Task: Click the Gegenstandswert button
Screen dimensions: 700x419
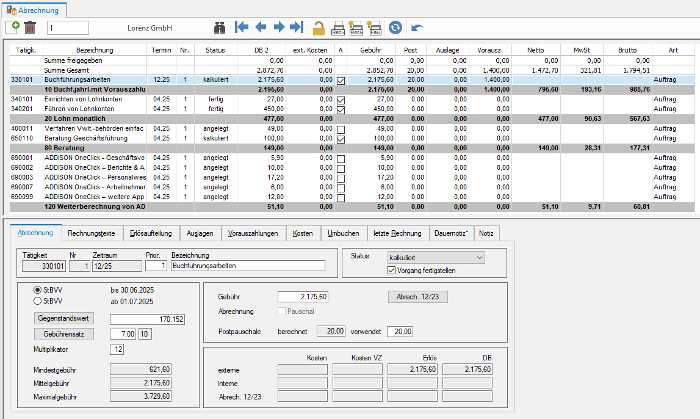Action: coord(64,319)
